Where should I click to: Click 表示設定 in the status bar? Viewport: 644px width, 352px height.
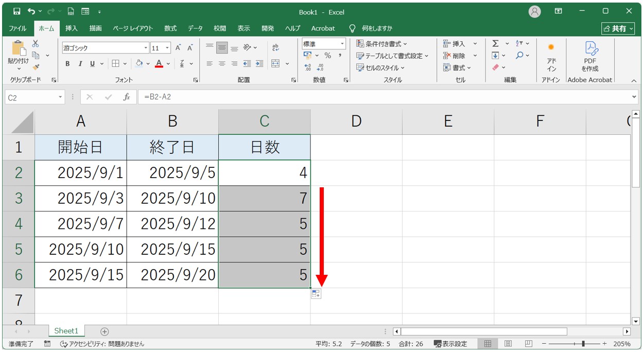pos(450,344)
